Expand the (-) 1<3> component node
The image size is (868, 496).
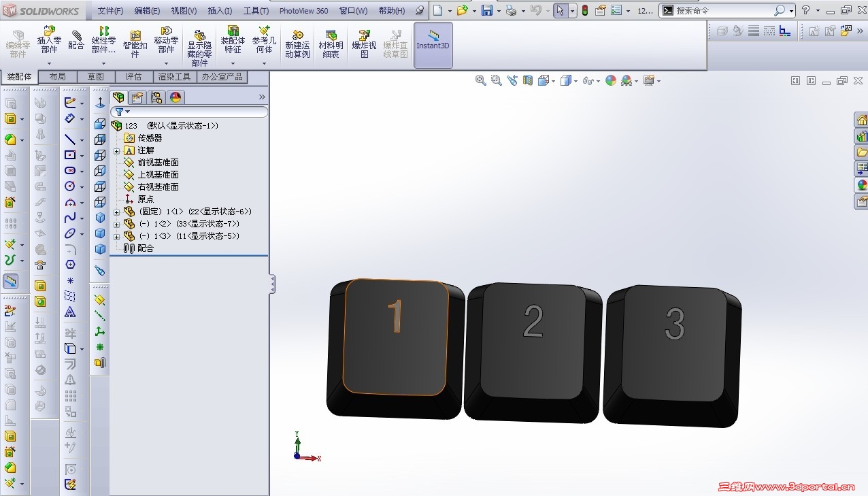[x=116, y=236]
